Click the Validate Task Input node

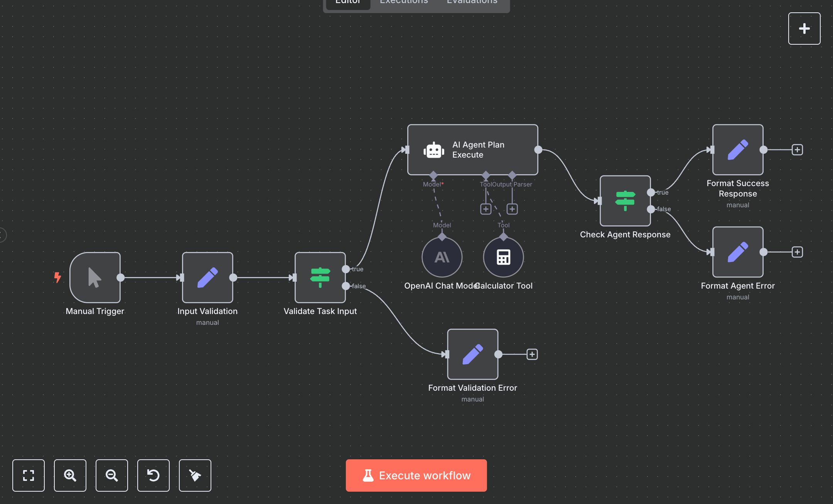click(x=320, y=277)
